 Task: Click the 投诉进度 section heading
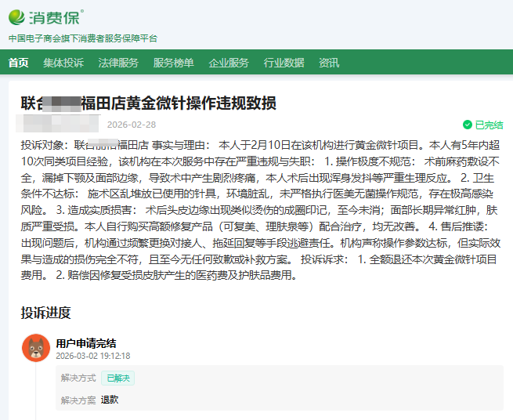(45, 313)
